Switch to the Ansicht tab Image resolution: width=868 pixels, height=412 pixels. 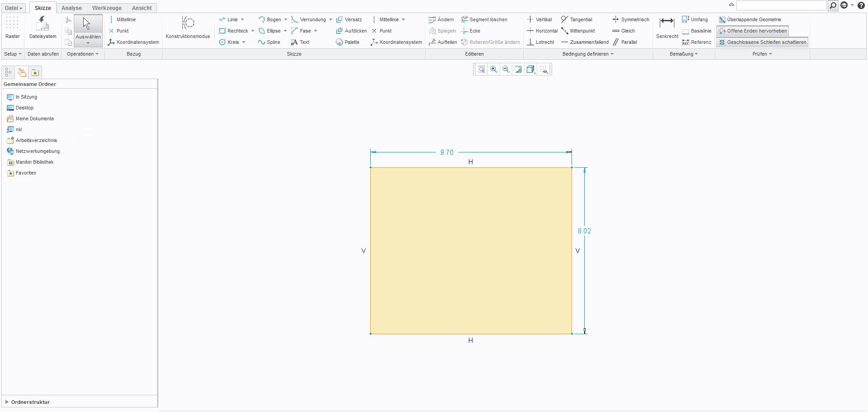(x=142, y=8)
